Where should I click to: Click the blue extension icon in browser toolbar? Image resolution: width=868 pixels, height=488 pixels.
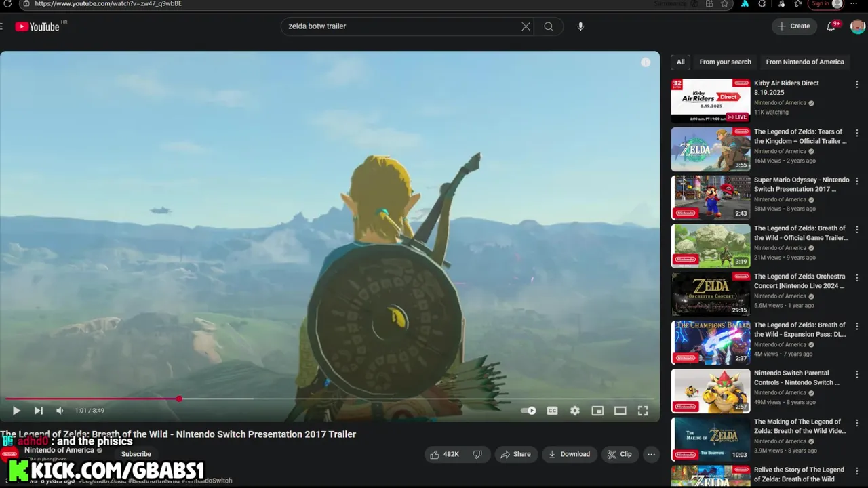click(745, 3)
